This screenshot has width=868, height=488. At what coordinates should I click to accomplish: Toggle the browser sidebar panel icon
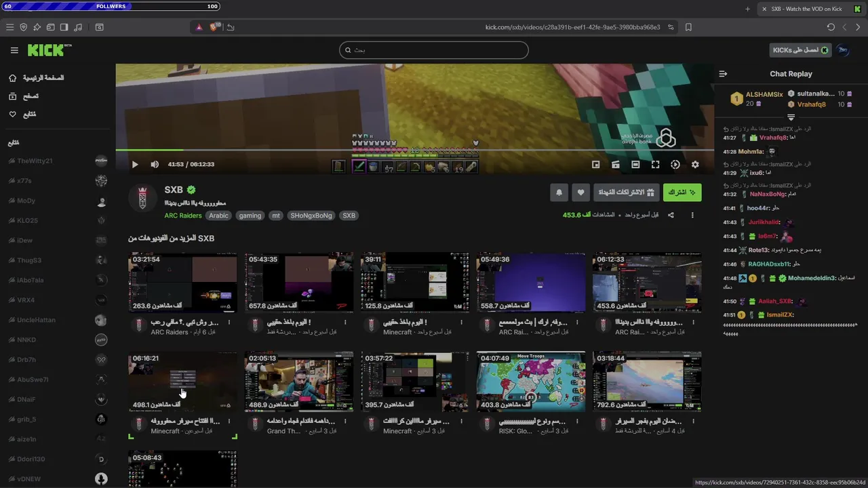click(x=64, y=27)
